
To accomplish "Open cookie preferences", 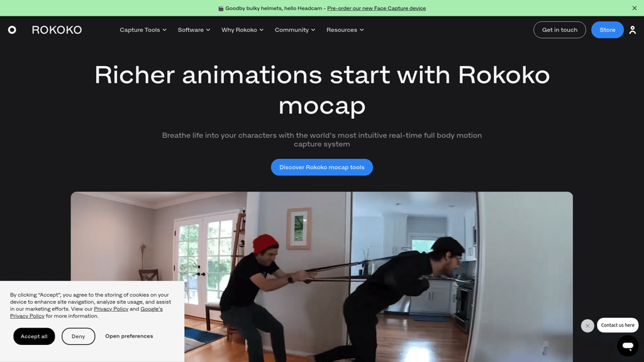I will click(x=129, y=336).
